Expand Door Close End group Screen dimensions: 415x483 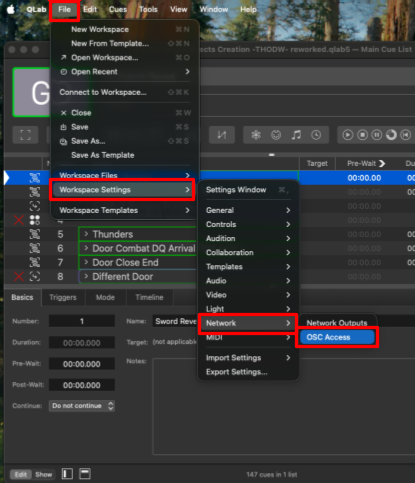[86, 262]
